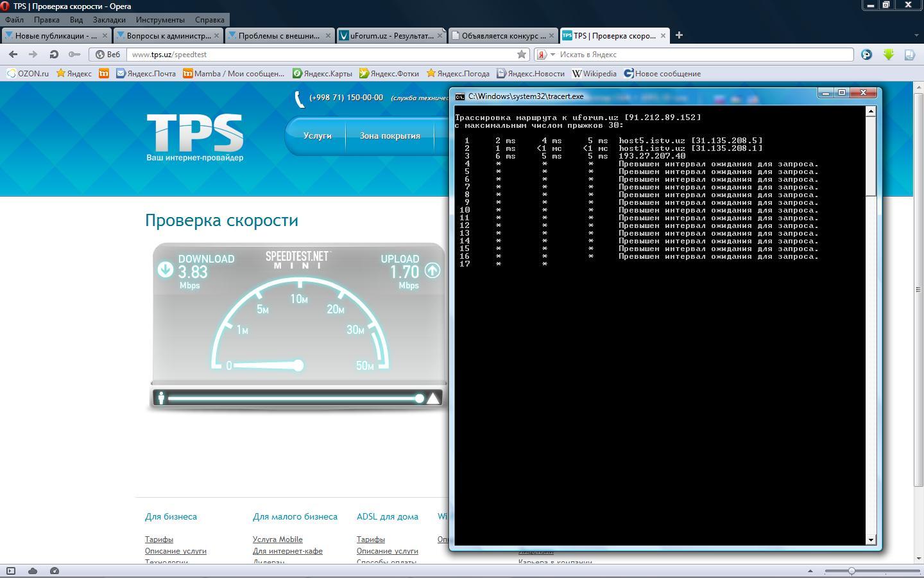
Task: Click the green download arrow icon
Action: coord(889,55)
